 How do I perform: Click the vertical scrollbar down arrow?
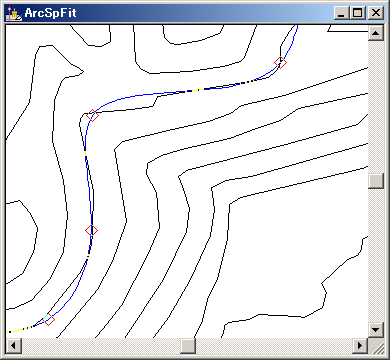click(x=376, y=330)
